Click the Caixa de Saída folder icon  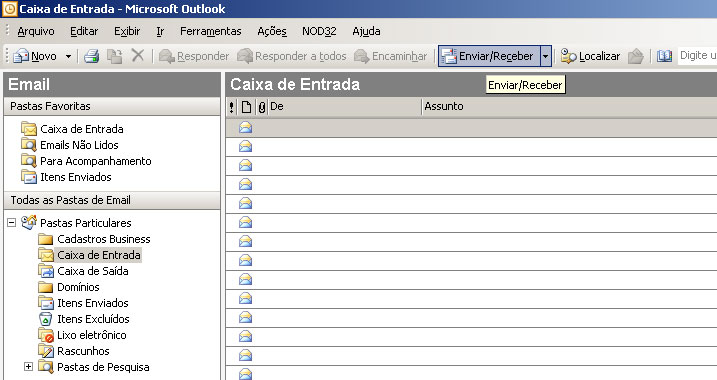click(x=46, y=271)
